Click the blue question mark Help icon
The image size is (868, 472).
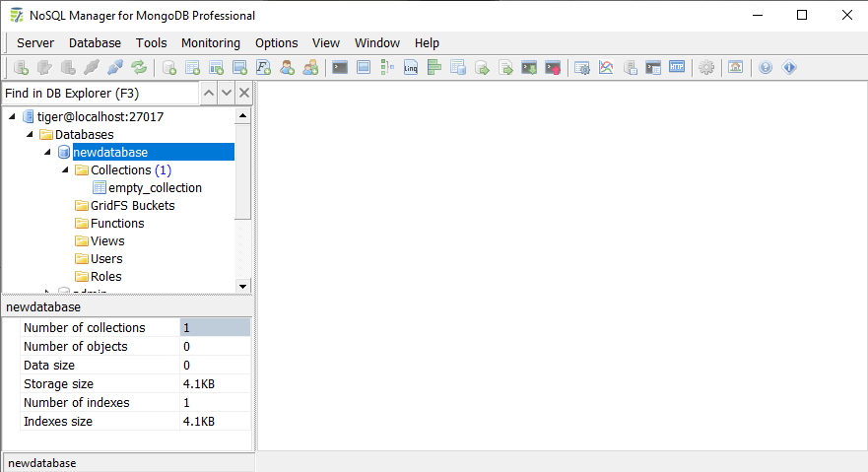[766, 68]
